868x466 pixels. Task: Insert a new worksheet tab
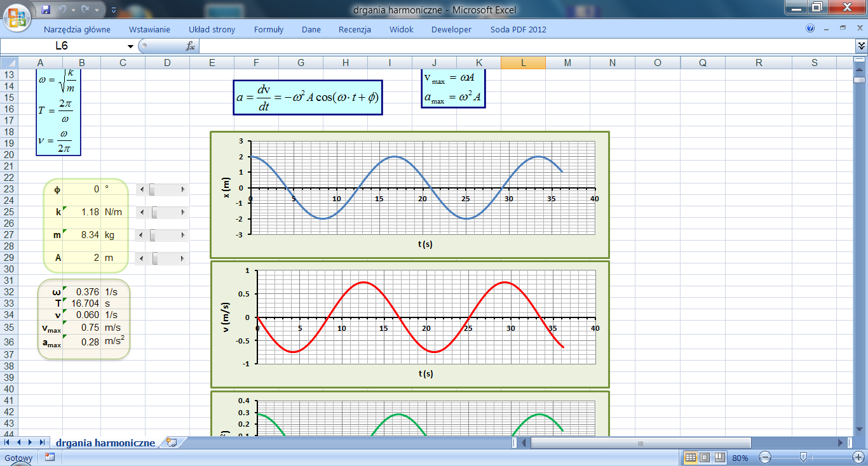pos(170,443)
